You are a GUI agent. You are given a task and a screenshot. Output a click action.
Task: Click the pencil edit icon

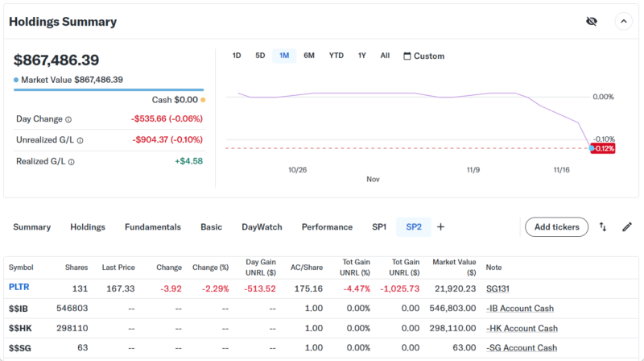[627, 227]
